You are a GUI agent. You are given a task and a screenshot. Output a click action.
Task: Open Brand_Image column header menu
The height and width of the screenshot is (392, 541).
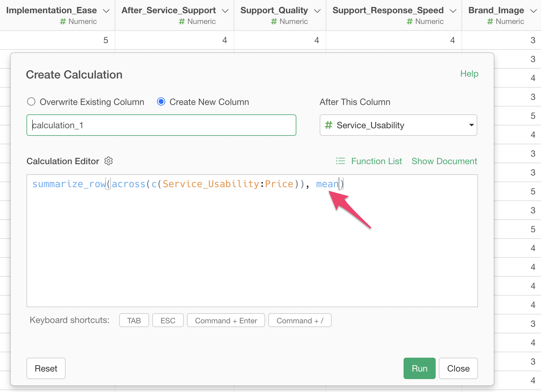pyautogui.click(x=533, y=11)
